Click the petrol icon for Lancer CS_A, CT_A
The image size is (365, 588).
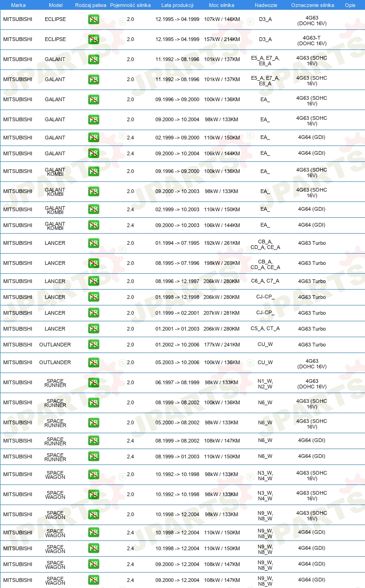(93, 329)
